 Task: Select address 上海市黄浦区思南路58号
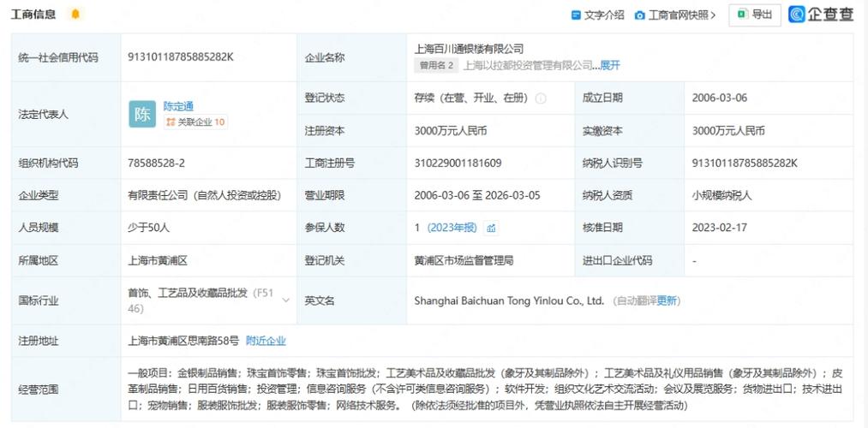pyautogui.click(x=183, y=341)
